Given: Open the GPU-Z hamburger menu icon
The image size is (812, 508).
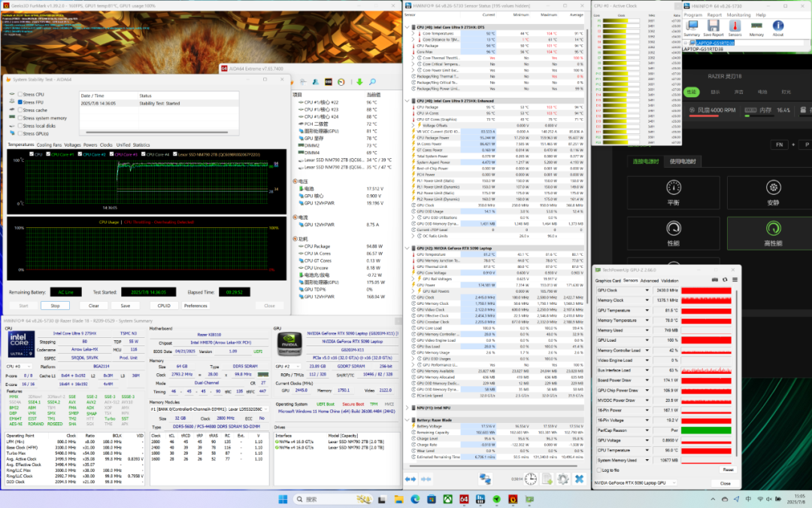Looking at the screenshot, I should pos(735,280).
